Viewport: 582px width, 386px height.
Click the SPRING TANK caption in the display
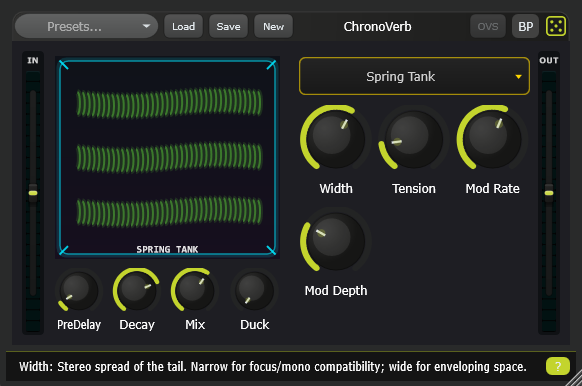[x=167, y=249]
